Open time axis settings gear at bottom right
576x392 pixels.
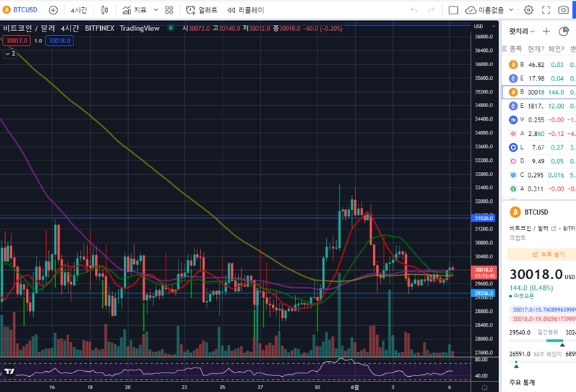(485, 388)
